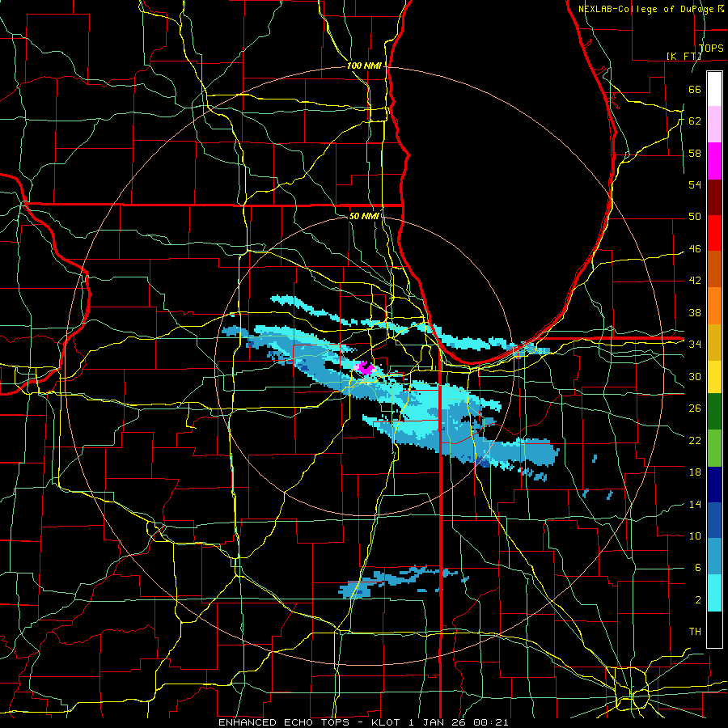Click the magenta 58 kft legend swatch
The width and height of the screenshot is (728, 728).
[x=714, y=161]
